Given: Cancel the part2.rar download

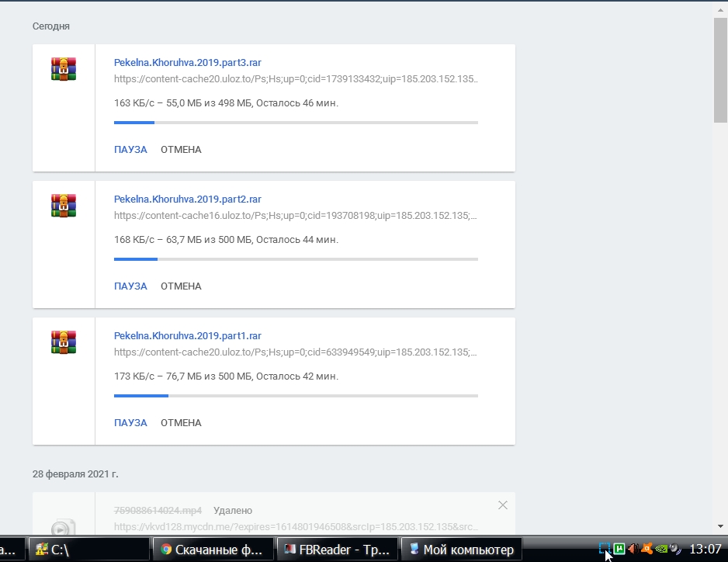Looking at the screenshot, I should (181, 286).
